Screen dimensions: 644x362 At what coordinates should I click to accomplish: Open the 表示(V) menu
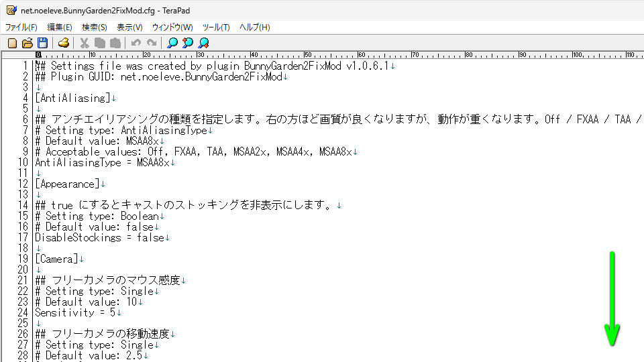129,27
